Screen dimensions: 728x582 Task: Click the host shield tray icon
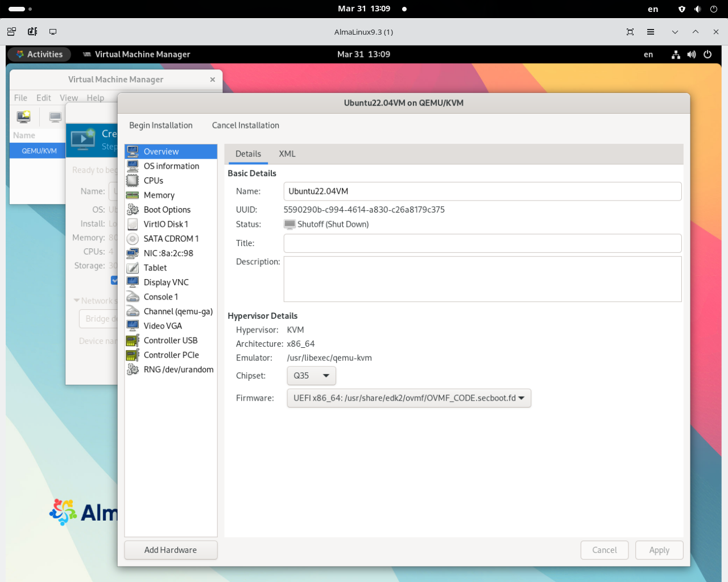[x=682, y=9]
